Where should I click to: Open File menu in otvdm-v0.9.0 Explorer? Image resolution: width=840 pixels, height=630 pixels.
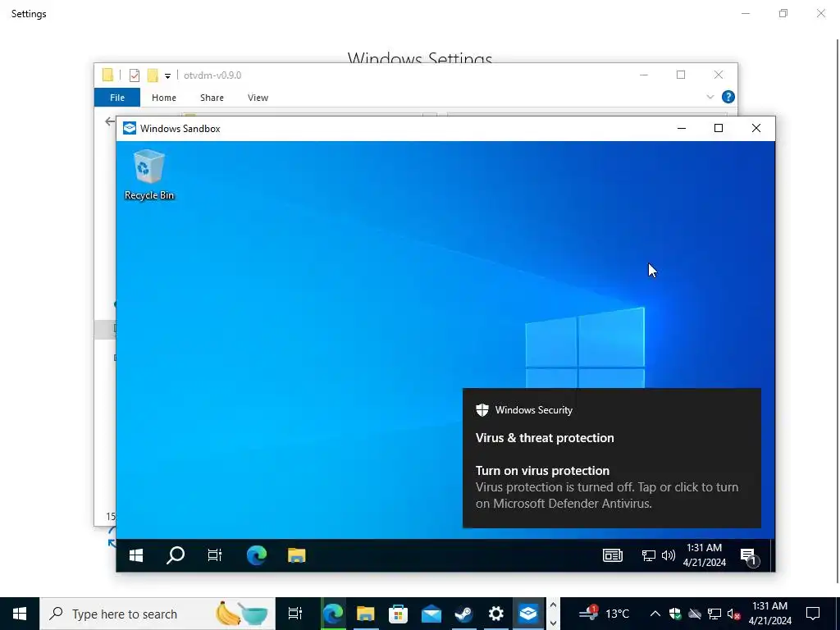[x=116, y=98]
